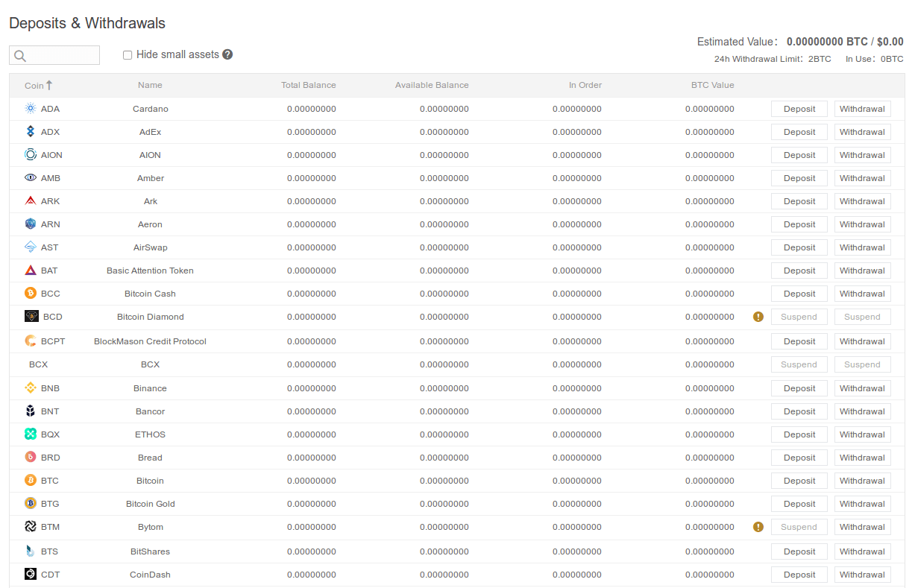Click Deposit for Bitcoin Cash BCC

pos(799,294)
